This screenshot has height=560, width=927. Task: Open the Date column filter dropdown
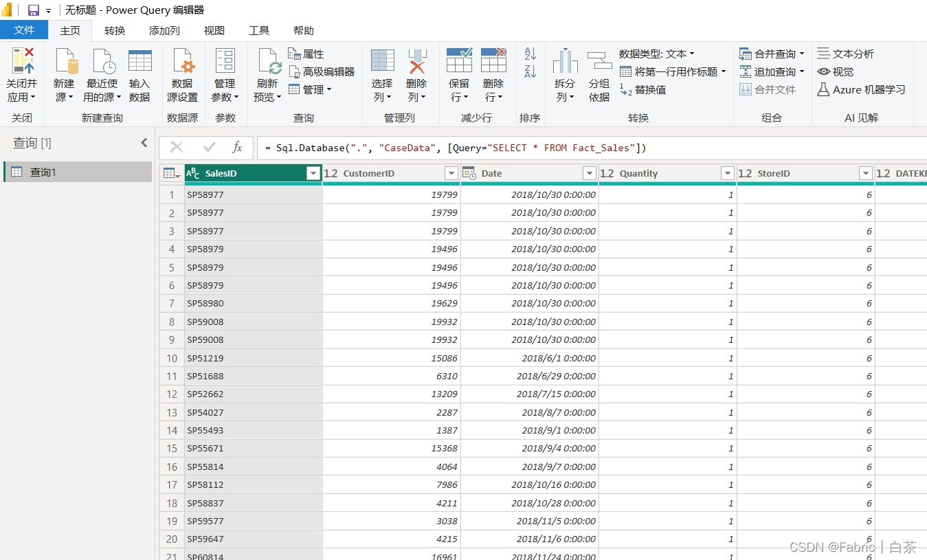coord(590,173)
